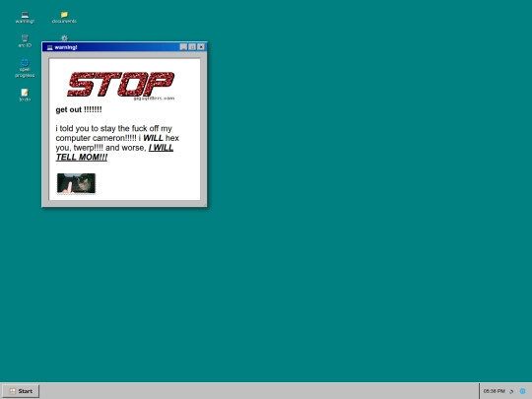Image resolution: width=532 pixels, height=399 pixels.
Task: Click the warning! window title bar text
Action: (x=66, y=47)
